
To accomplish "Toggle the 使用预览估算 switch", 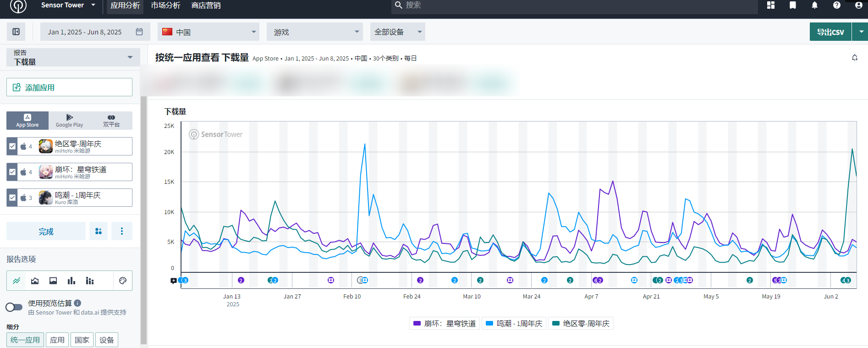I will (14, 307).
